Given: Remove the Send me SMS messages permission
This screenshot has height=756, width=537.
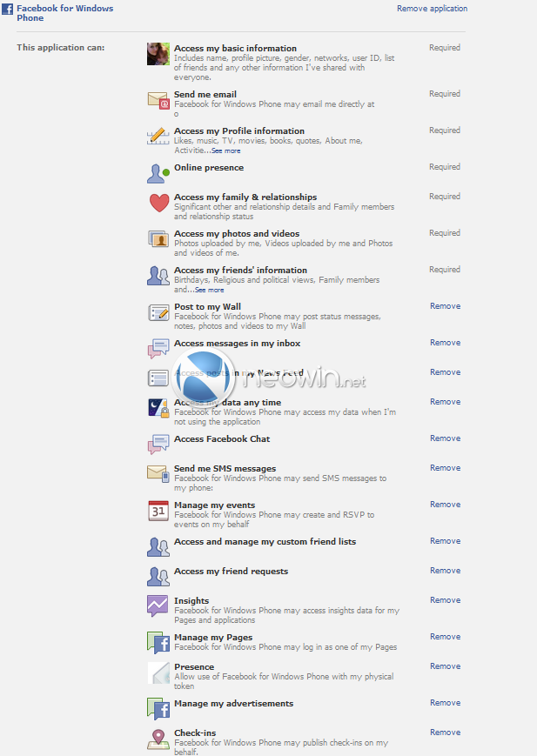Looking at the screenshot, I should click(x=445, y=468).
